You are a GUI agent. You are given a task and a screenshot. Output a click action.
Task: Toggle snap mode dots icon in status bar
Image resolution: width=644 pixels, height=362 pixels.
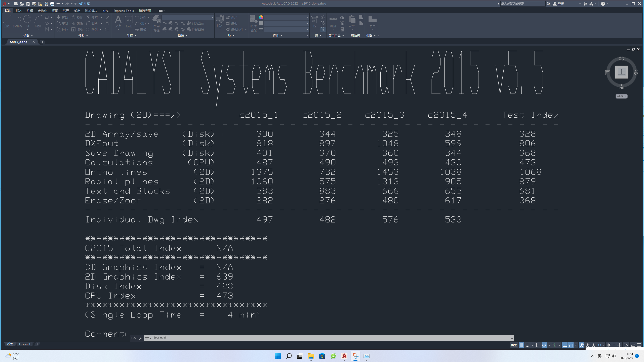click(528, 345)
